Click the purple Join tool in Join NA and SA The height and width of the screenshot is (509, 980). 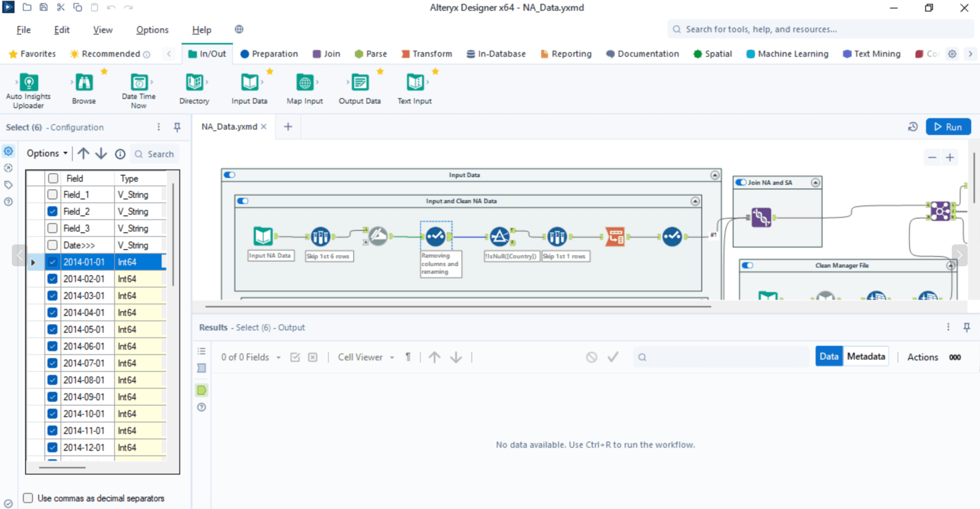point(761,217)
